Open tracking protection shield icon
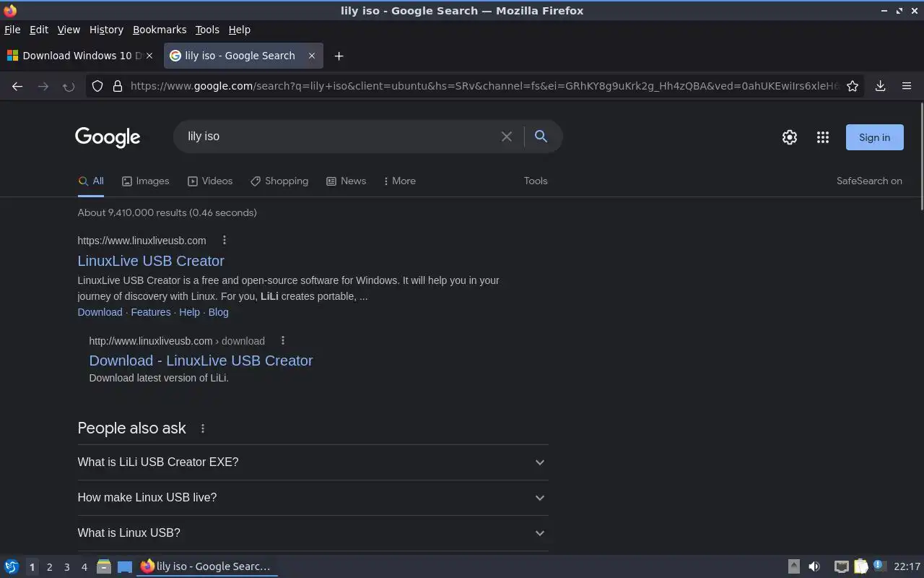 97,86
